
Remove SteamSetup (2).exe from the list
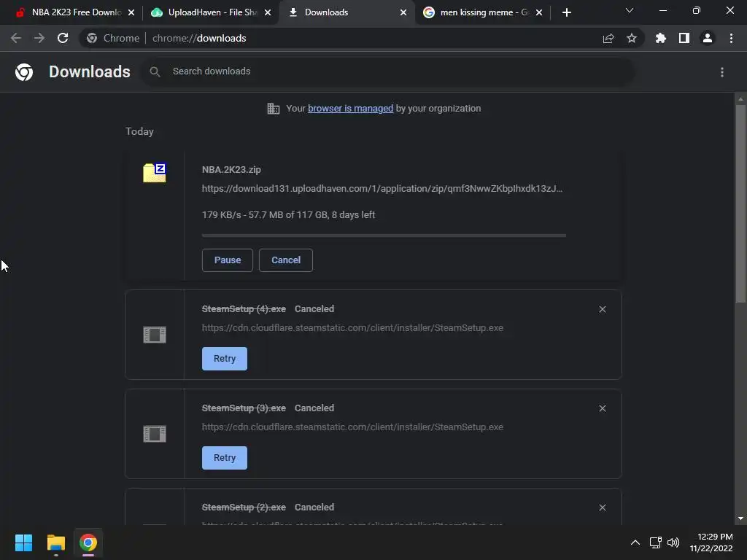coord(603,507)
